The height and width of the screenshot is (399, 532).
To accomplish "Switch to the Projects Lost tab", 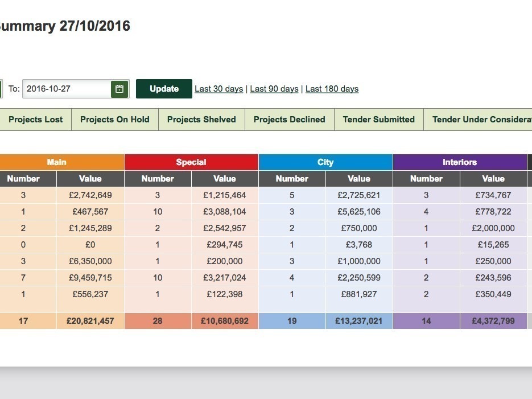I will [x=35, y=120].
